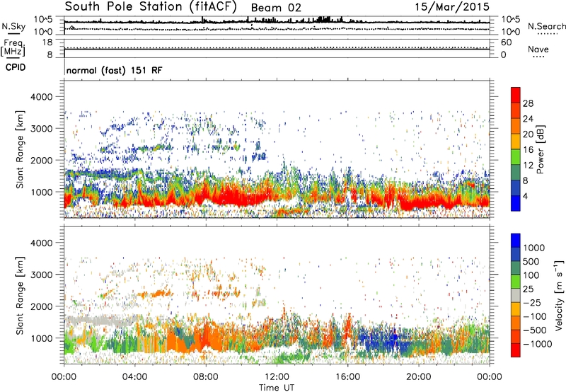This screenshot has height=392, width=566.
Task: Click "2000" on the velocity panel axis
Action: (x=41, y=306)
